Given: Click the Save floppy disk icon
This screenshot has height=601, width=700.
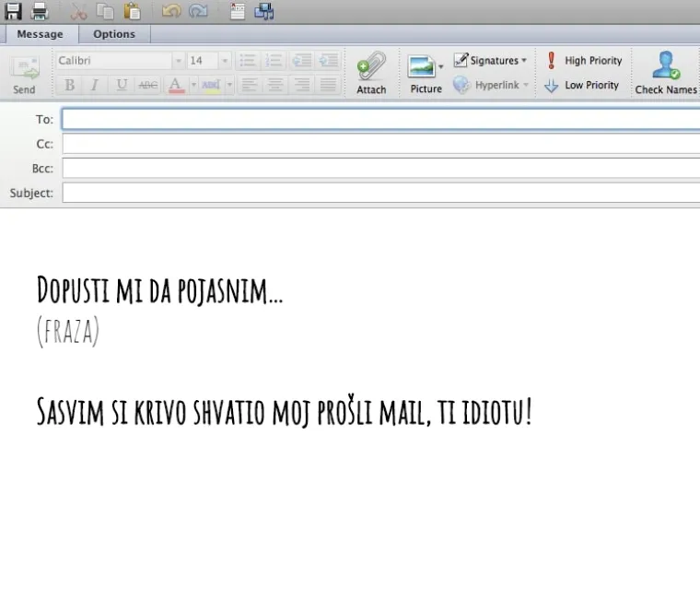Looking at the screenshot, I should click(x=13, y=11).
